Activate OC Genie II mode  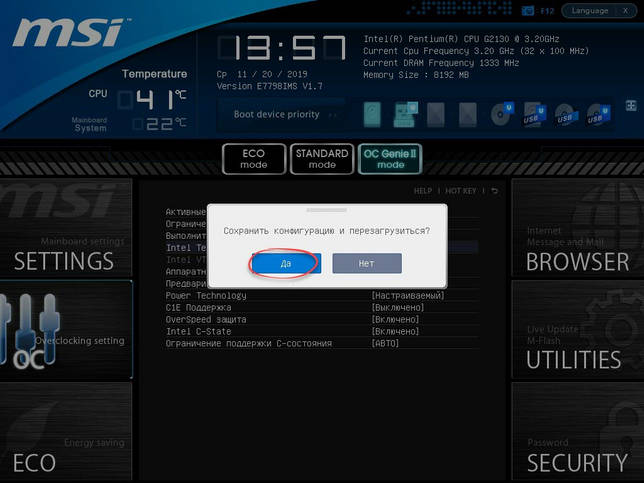(390, 159)
